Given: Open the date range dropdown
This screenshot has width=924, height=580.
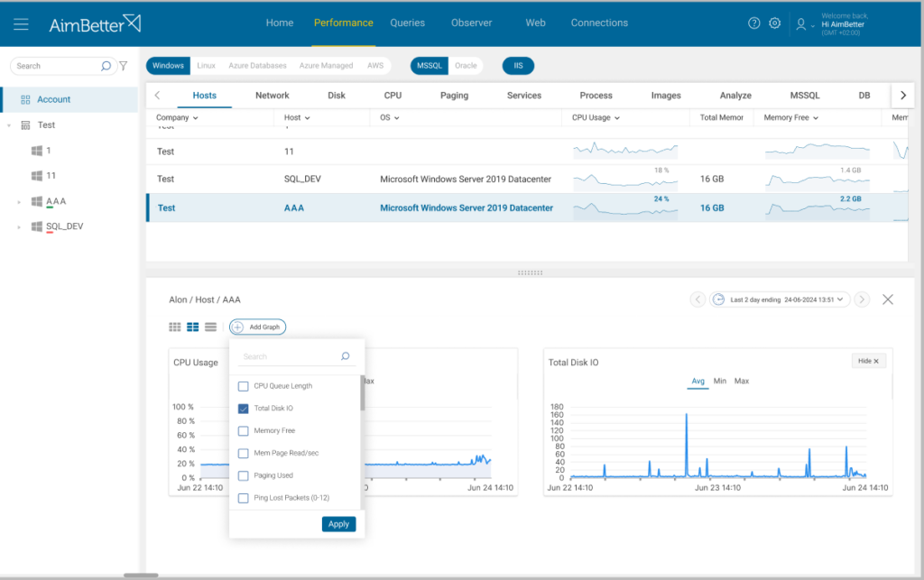Looking at the screenshot, I should (x=781, y=299).
